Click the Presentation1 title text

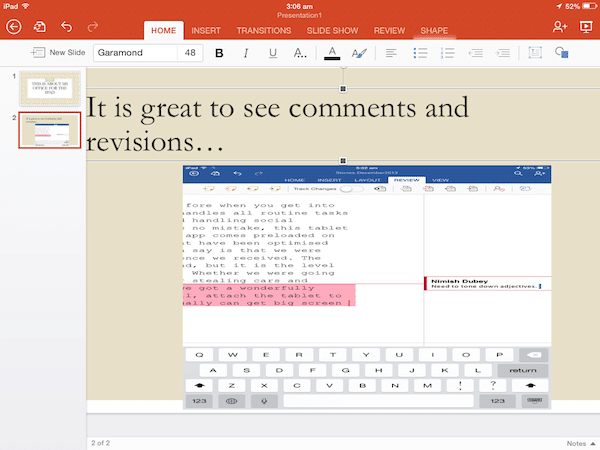coord(300,15)
